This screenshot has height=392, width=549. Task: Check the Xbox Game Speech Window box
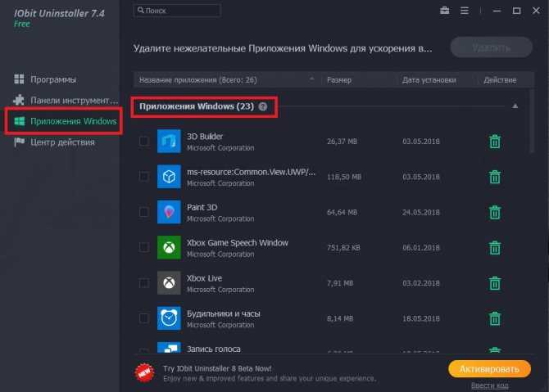(x=143, y=247)
